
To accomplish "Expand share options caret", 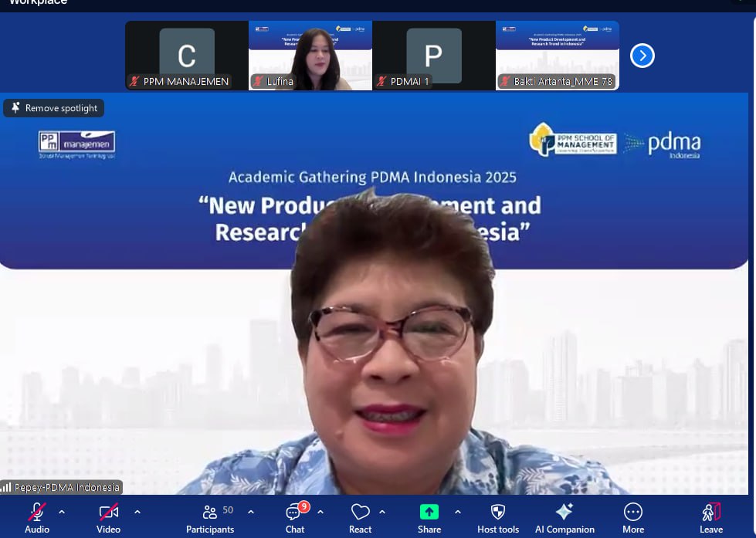I will [x=458, y=512].
